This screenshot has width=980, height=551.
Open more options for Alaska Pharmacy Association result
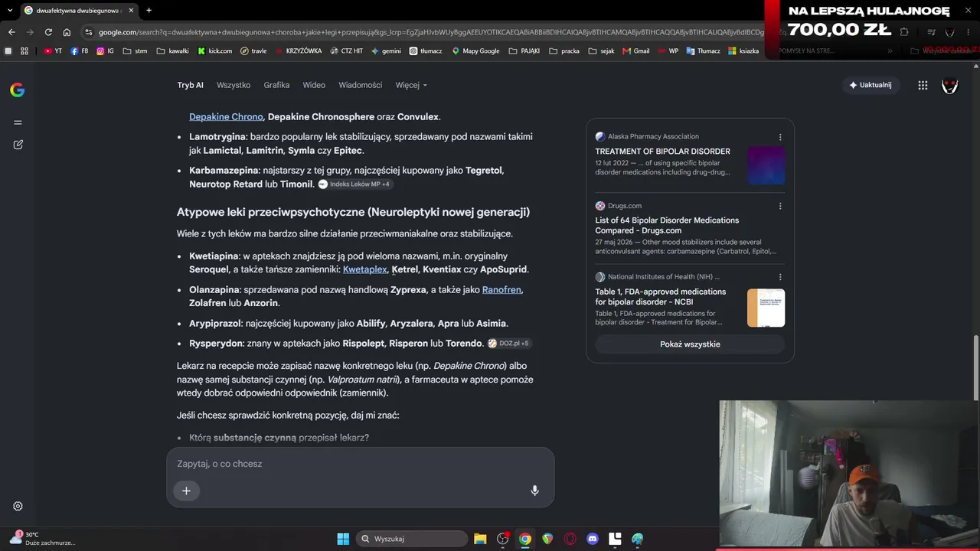[780, 137]
